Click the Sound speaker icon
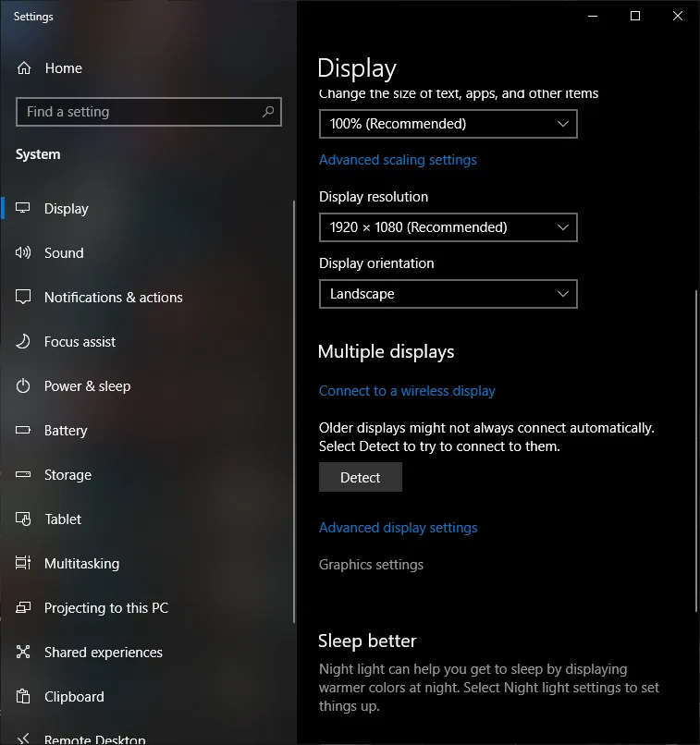 click(x=23, y=252)
